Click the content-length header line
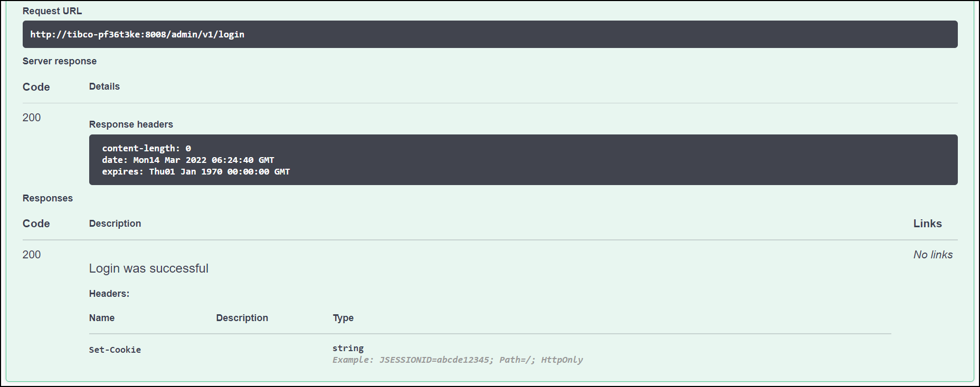Viewport: 980px width, 387px height. click(147, 149)
